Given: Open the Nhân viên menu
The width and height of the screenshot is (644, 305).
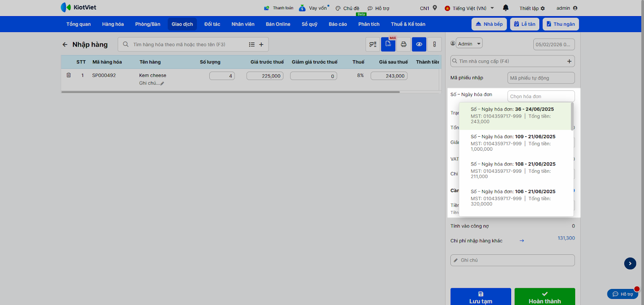Looking at the screenshot, I should [x=243, y=24].
